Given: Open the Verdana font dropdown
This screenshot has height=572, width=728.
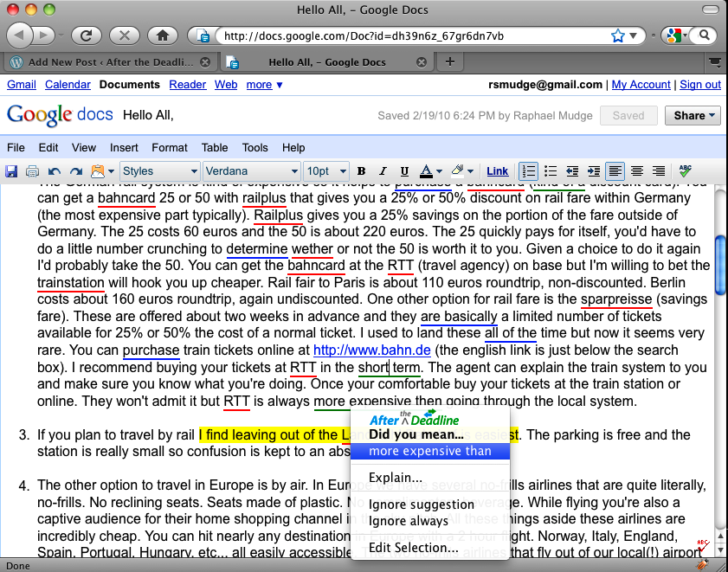Looking at the screenshot, I should tap(251, 171).
